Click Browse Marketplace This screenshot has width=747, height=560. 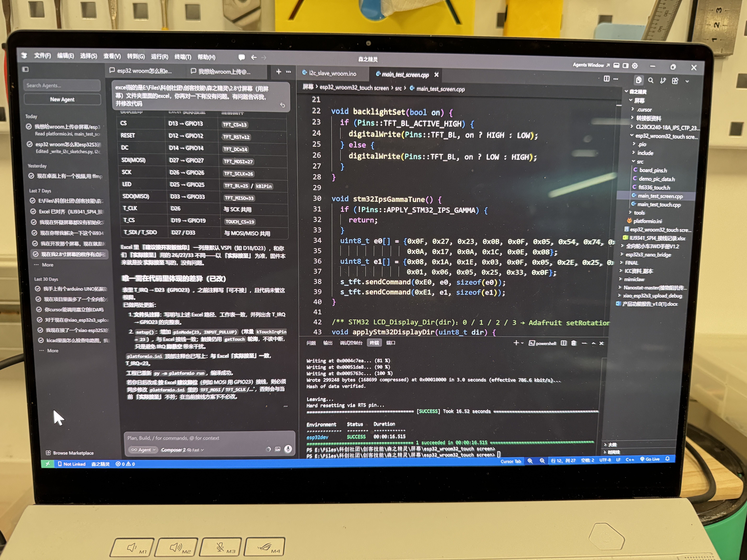pos(70,453)
